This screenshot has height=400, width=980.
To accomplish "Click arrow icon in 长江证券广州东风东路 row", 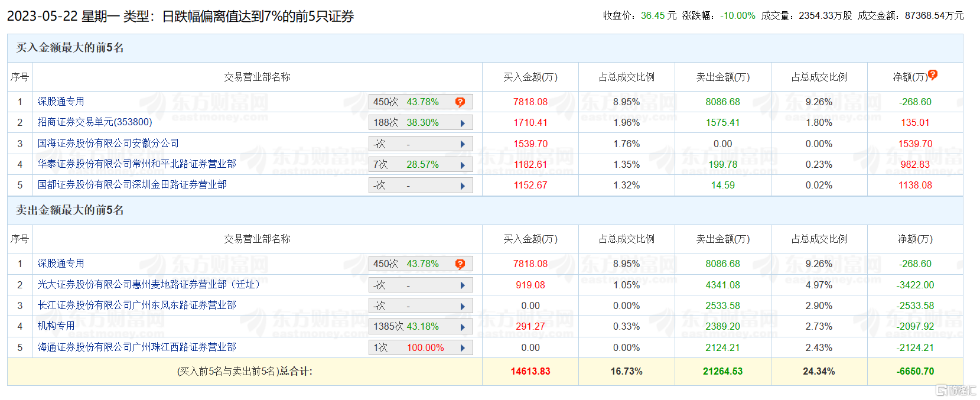I will click(463, 306).
